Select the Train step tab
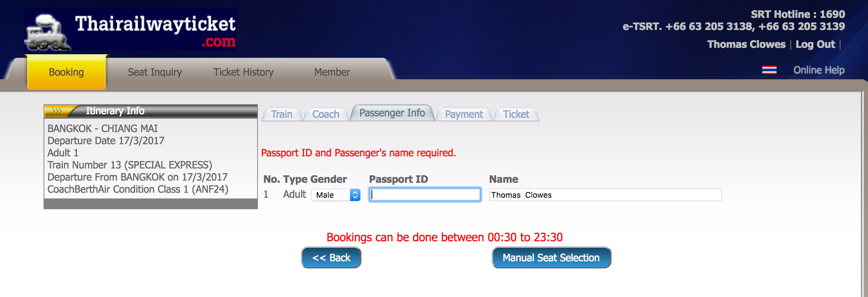This screenshot has height=297, width=868. click(282, 114)
